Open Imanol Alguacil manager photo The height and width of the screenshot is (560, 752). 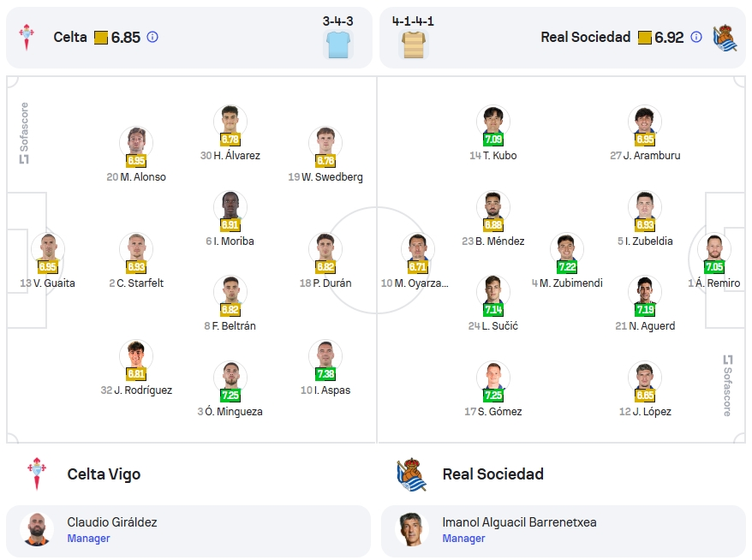tap(411, 529)
